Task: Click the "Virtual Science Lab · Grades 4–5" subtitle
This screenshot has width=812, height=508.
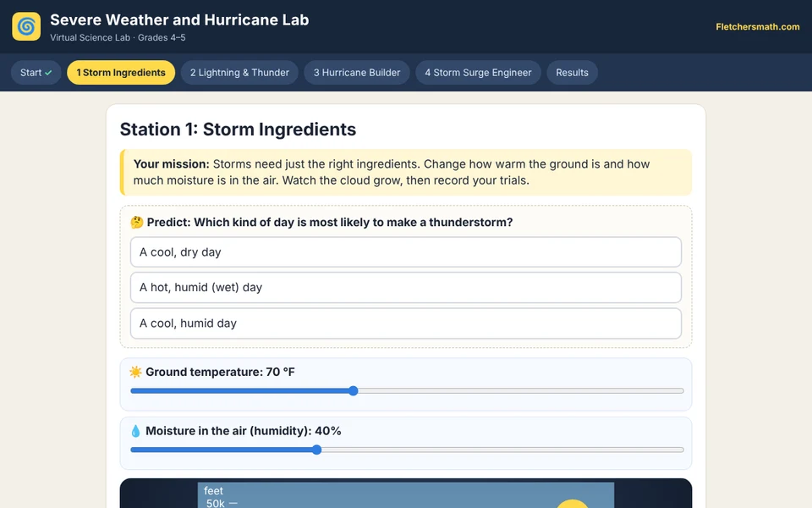Action: click(118, 37)
